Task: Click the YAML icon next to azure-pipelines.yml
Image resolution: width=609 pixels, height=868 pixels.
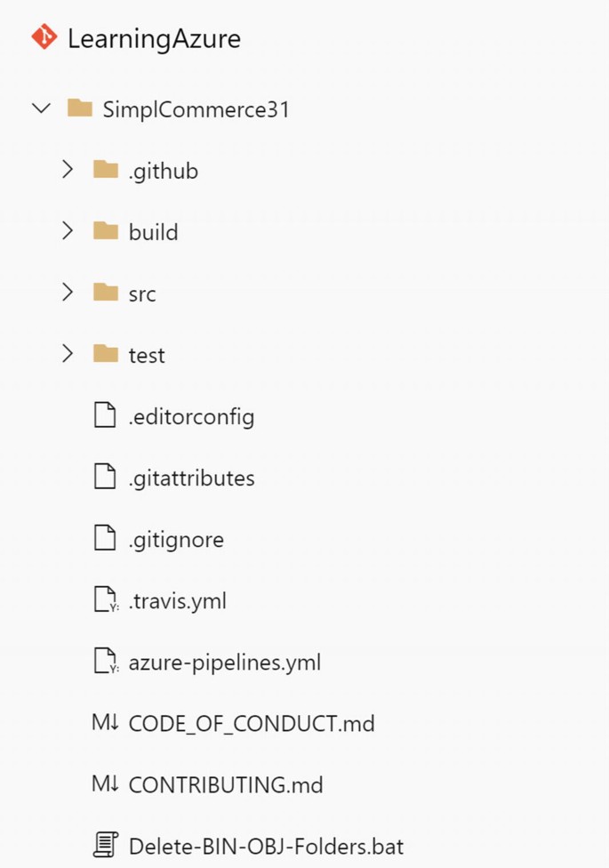Action: 104,661
